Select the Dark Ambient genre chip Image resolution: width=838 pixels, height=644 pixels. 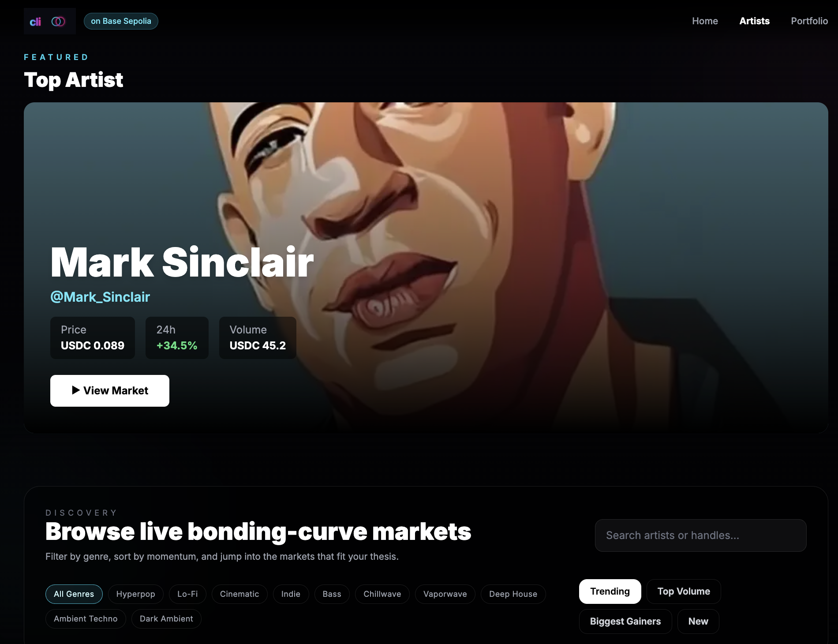click(166, 619)
